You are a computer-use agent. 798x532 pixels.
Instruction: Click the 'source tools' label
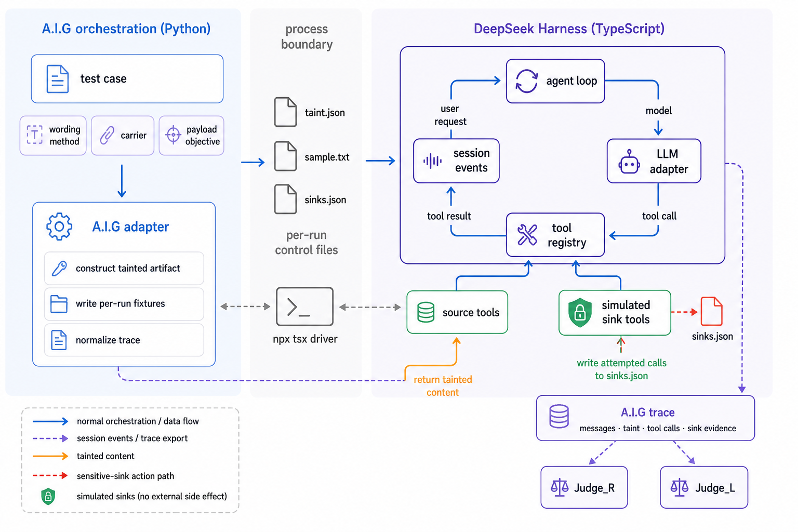tap(471, 312)
